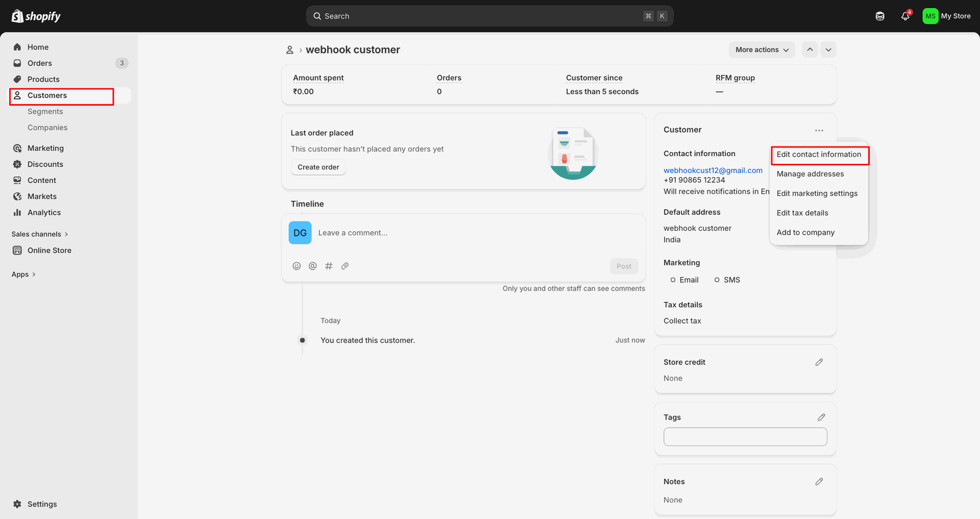The image size is (980, 519).
Task: Click the Shopify logo
Action: [36, 16]
